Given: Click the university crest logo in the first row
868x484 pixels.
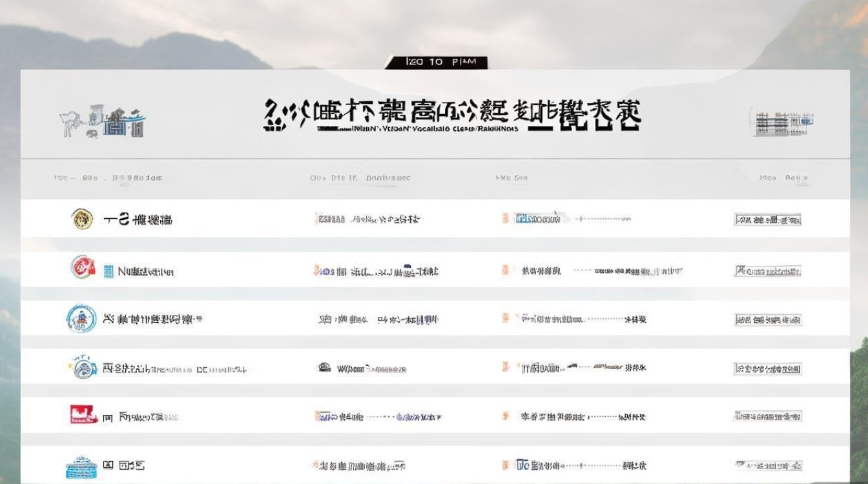Looking at the screenshot, I should pyautogui.click(x=82, y=217).
